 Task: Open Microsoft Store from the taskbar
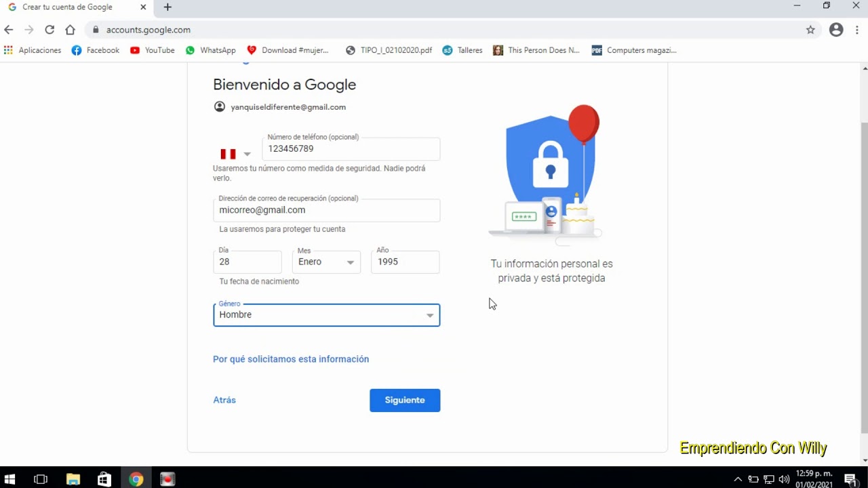[104, 479]
